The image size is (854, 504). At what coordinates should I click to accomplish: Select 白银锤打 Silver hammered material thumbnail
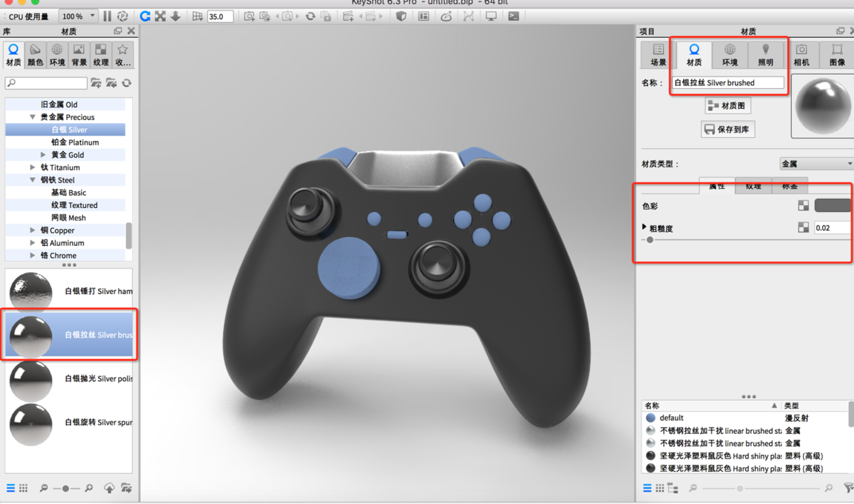(x=31, y=291)
